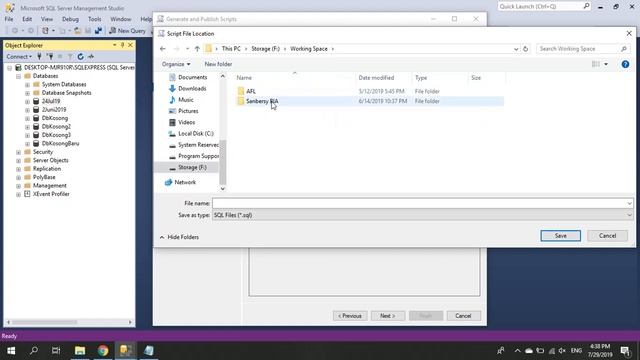Click the File name input field
Viewport: 640px width, 360px height.
click(422, 203)
